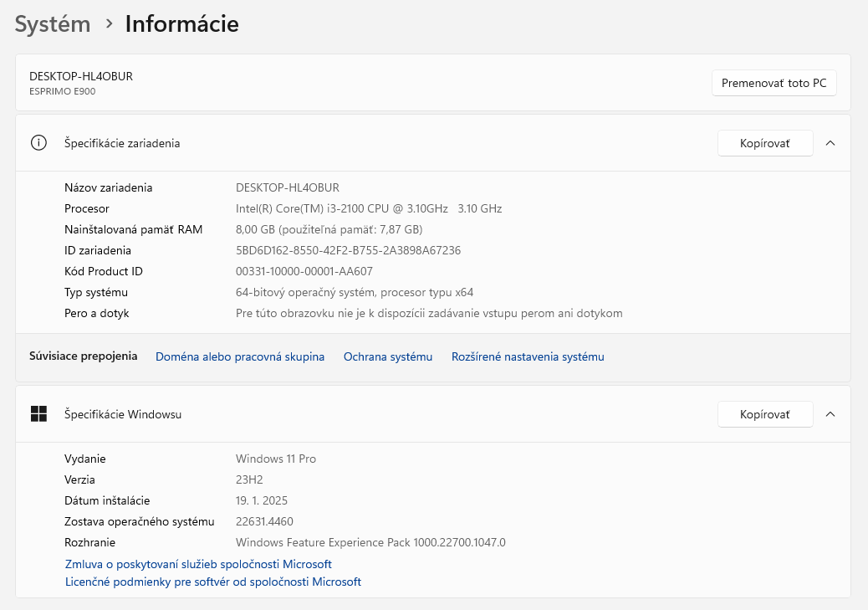868x610 pixels.
Task: Collapse the Špecifikácie Windowsu section
Action: (830, 413)
